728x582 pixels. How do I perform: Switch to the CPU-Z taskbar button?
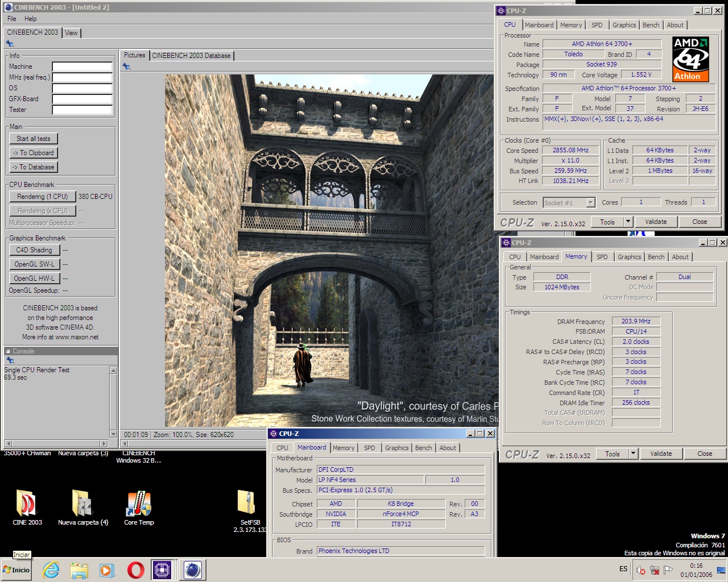pos(163,569)
